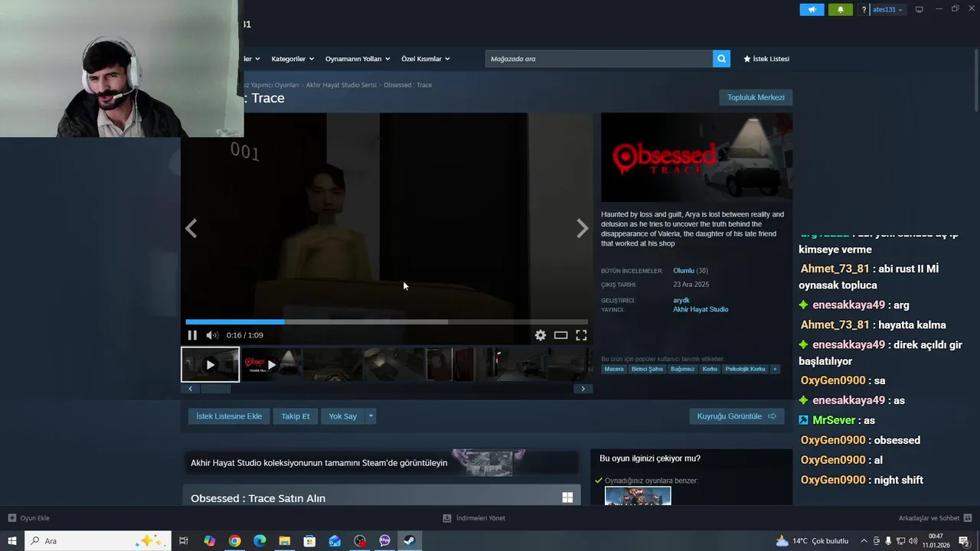980x551 pixels.
Task: Open Steam help question mark
Action: point(864,10)
